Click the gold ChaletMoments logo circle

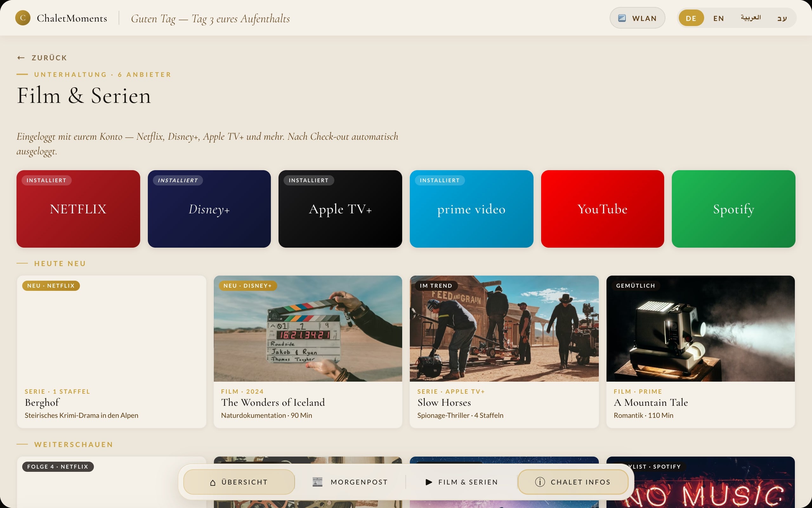coord(23,18)
